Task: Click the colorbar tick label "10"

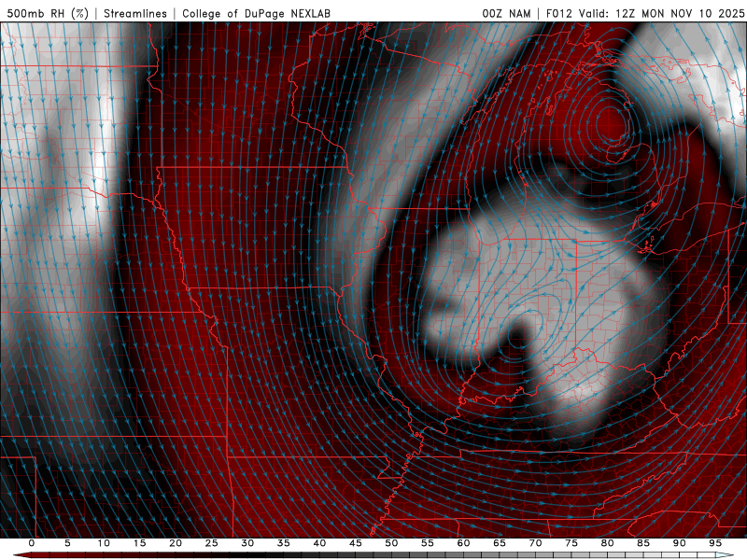Action: [104, 543]
